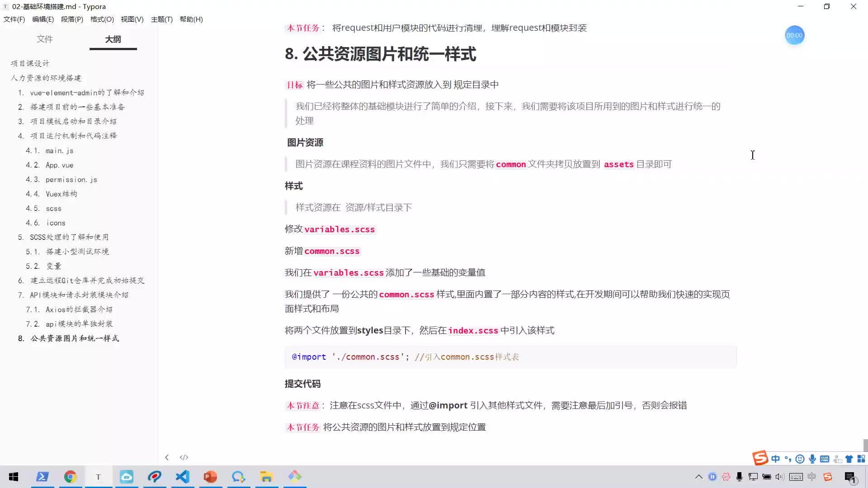Select outline entry 7.1. Axios的拦截器介绍

pos(69,310)
